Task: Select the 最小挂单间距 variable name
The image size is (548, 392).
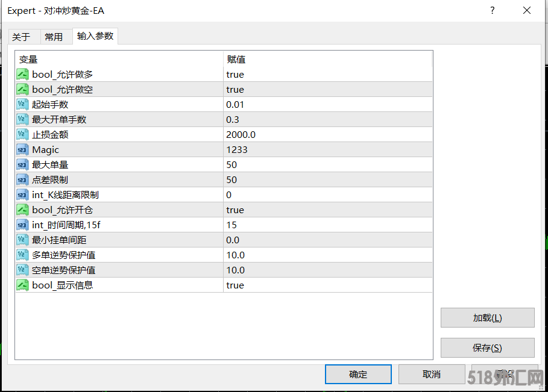Action: 59,240
